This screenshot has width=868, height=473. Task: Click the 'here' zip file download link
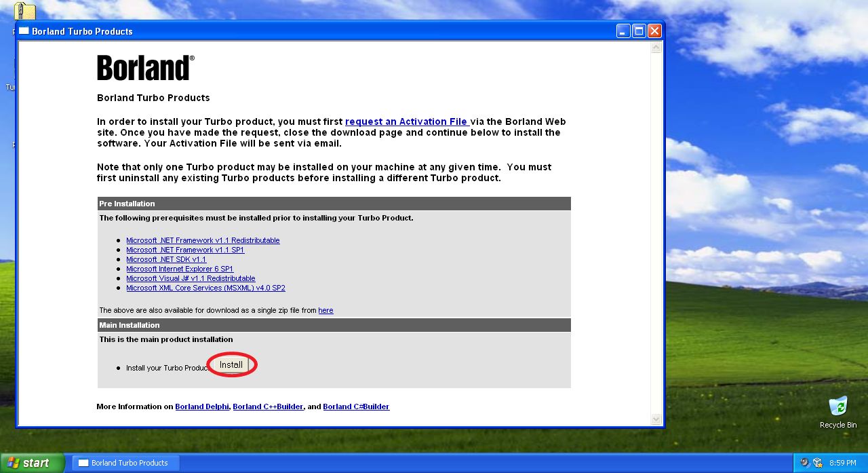click(x=325, y=310)
